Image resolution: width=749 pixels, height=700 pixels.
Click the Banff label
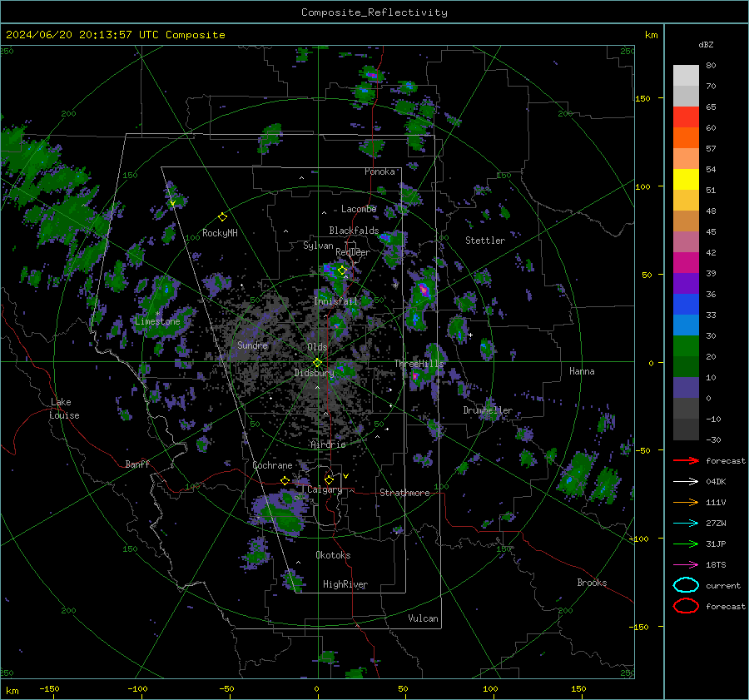click(137, 464)
